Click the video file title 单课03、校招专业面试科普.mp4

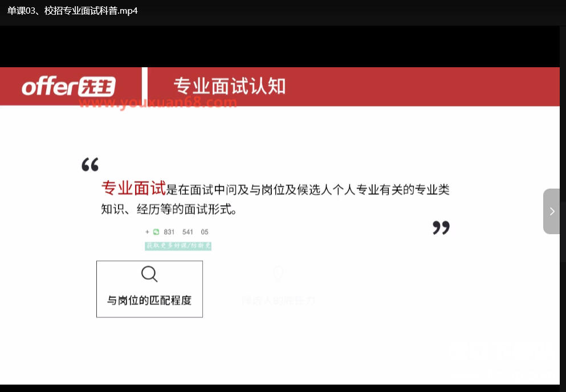click(x=72, y=11)
